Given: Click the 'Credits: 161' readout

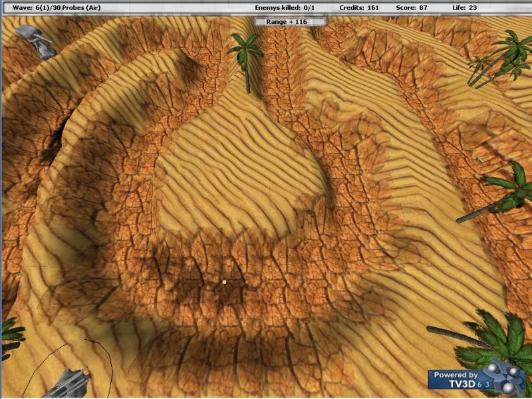Looking at the screenshot, I should pyautogui.click(x=359, y=7).
